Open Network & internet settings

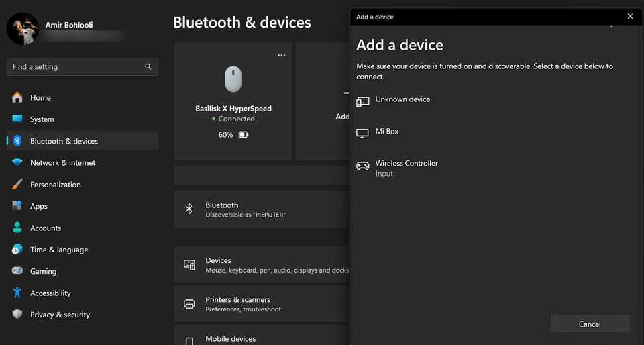click(62, 162)
